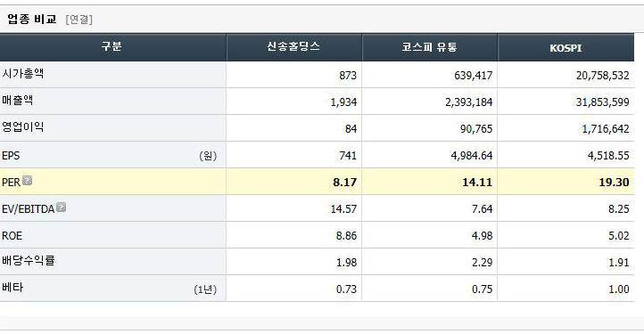
Task: Select the ROE row label
Action: click(12, 235)
